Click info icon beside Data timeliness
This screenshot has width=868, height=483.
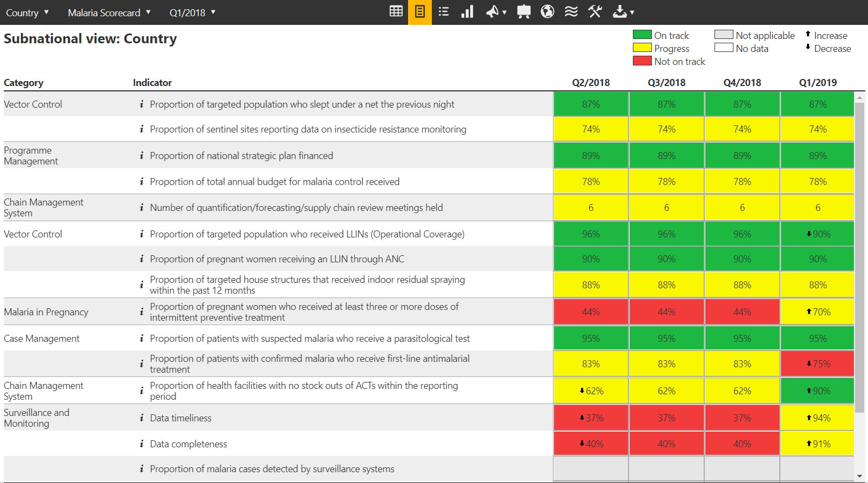click(142, 418)
